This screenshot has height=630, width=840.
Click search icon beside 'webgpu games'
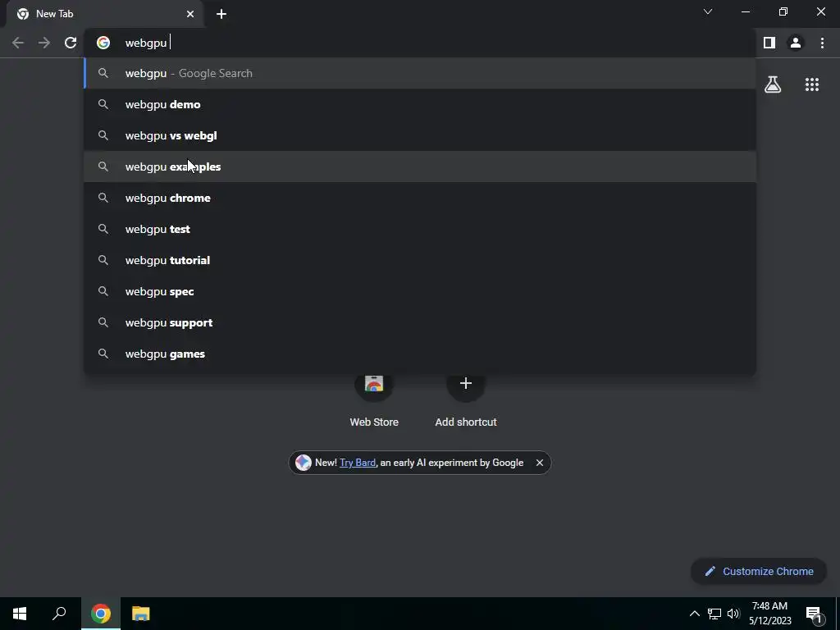click(x=103, y=354)
